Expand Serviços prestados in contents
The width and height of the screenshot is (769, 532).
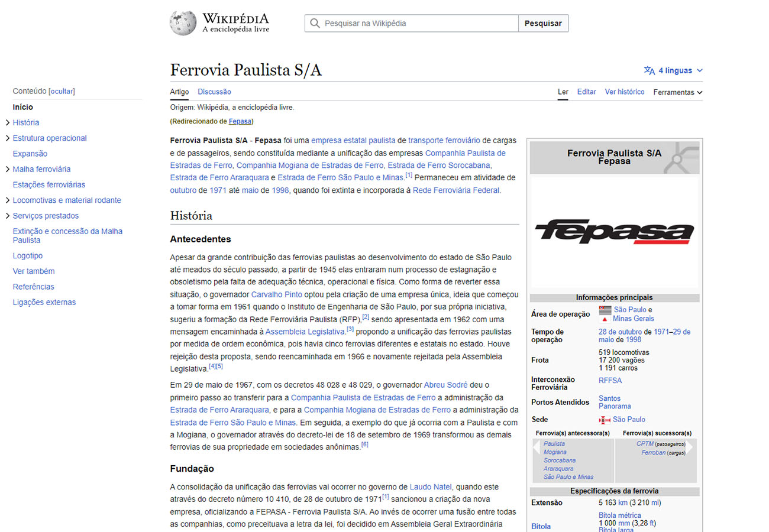(7, 216)
